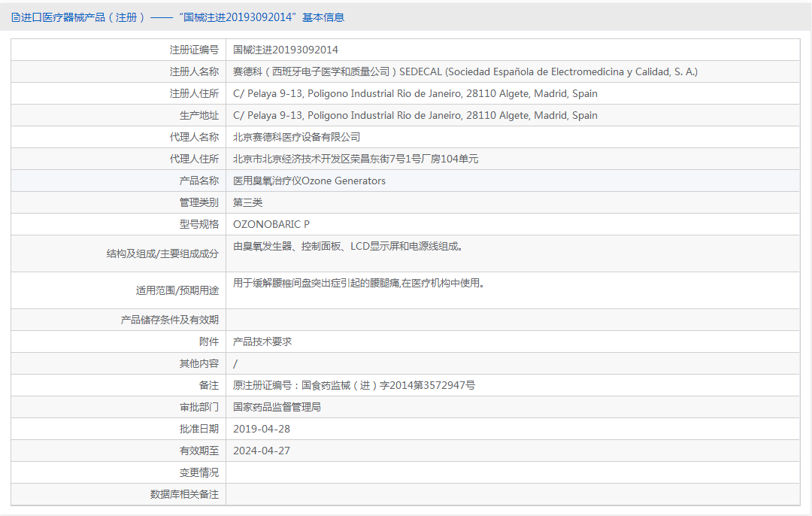Select the intended use text starting 用于缓解腰椎间盘
The width and height of the screenshot is (812, 516).
coord(359,283)
